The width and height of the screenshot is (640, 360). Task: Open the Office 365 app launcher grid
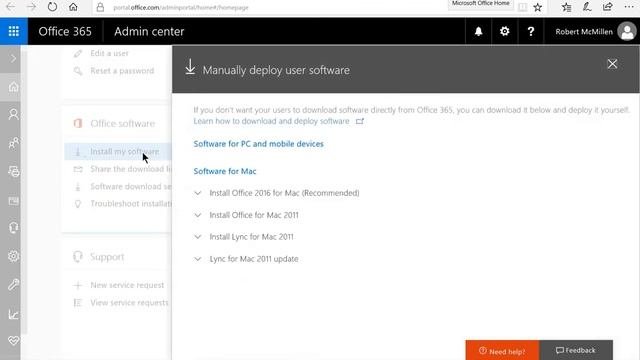click(x=13, y=31)
